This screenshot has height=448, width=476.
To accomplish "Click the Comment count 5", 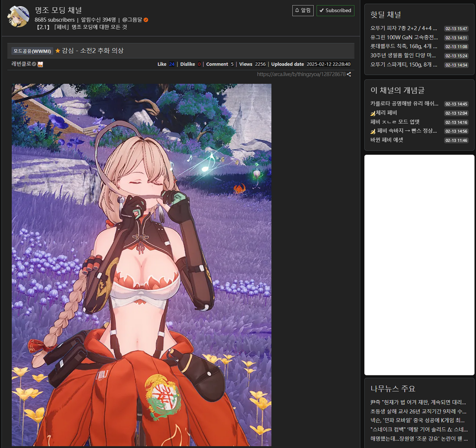I will tap(232, 64).
